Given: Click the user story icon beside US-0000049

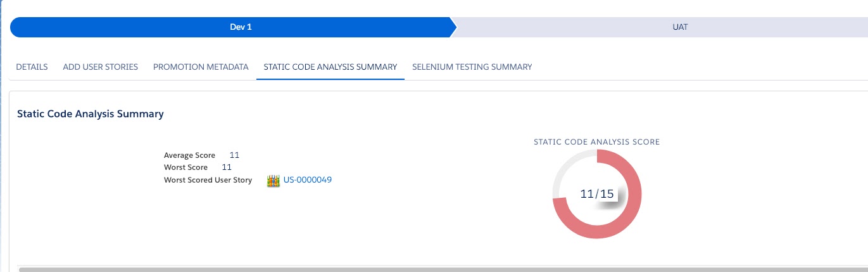Looking at the screenshot, I should [x=274, y=181].
